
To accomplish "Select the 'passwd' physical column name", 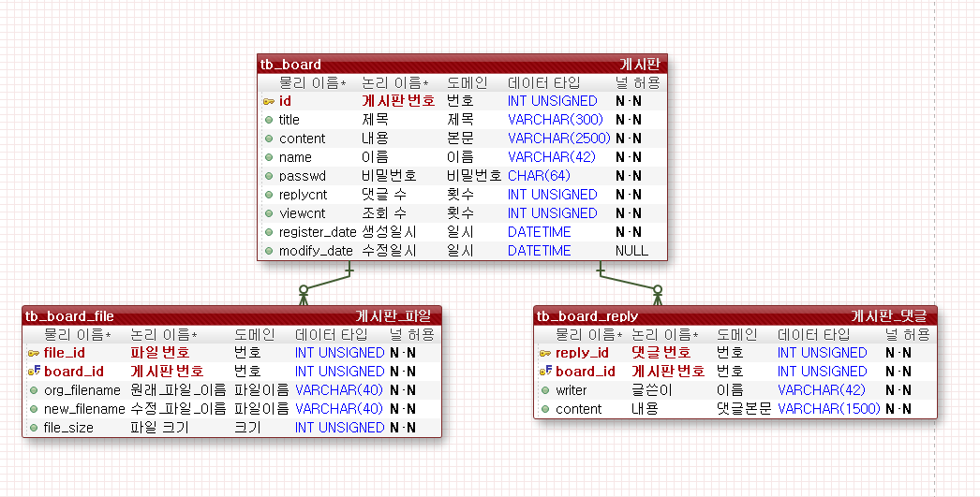I will coord(303,176).
